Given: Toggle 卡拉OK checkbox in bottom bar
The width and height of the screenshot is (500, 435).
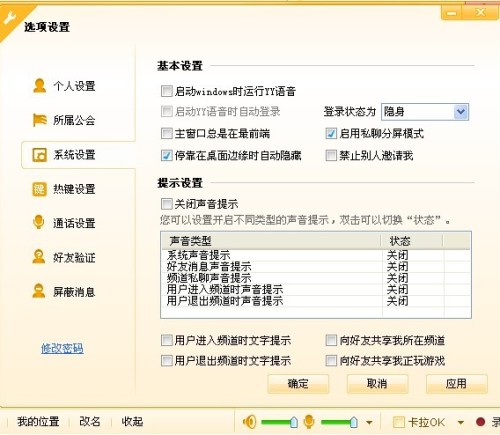Looking at the screenshot, I should [399, 422].
